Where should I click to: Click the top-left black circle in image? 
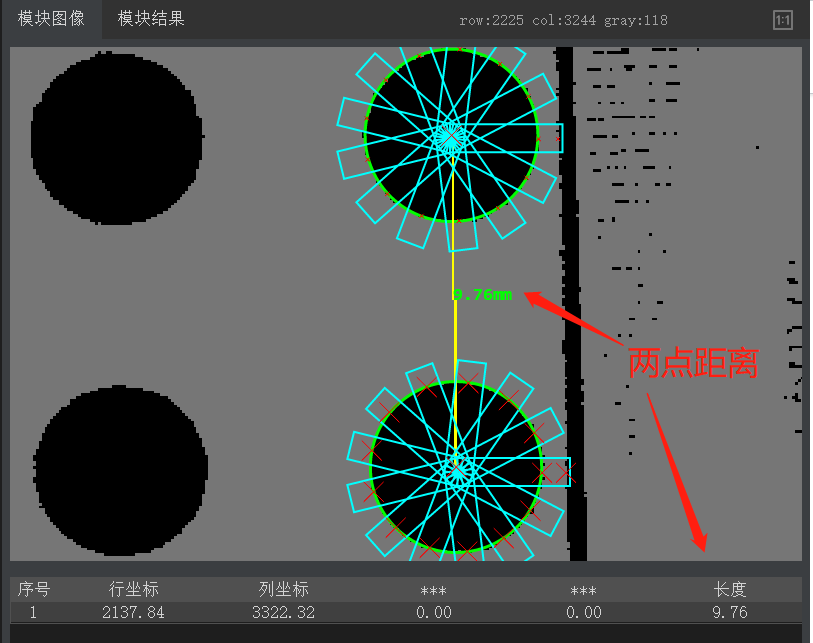point(117,138)
